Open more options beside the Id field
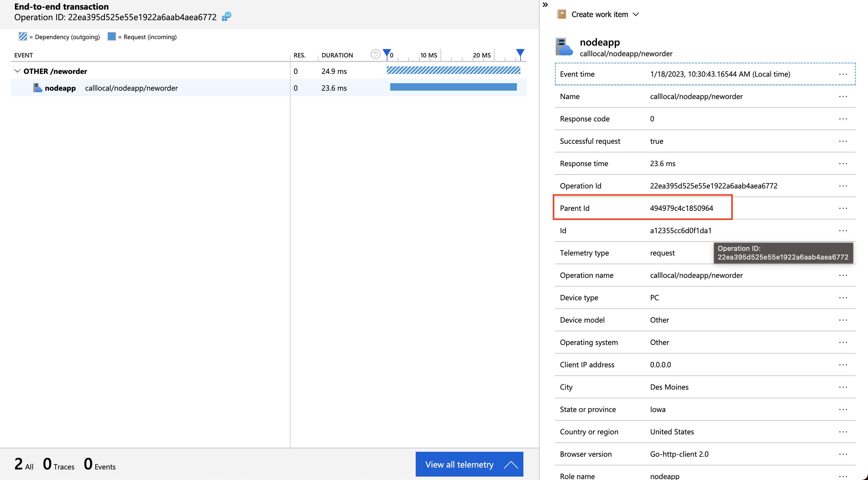 [x=843, y=231]
